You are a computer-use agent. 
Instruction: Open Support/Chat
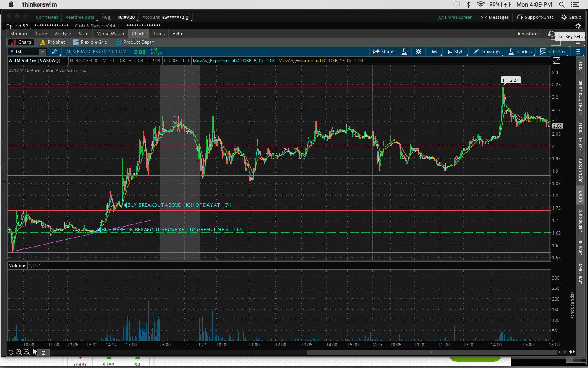(535, 17)
